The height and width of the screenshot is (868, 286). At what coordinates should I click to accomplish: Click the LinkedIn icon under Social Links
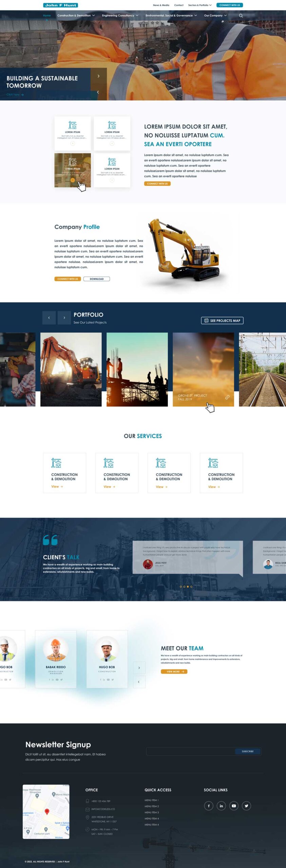coord(221,806)
